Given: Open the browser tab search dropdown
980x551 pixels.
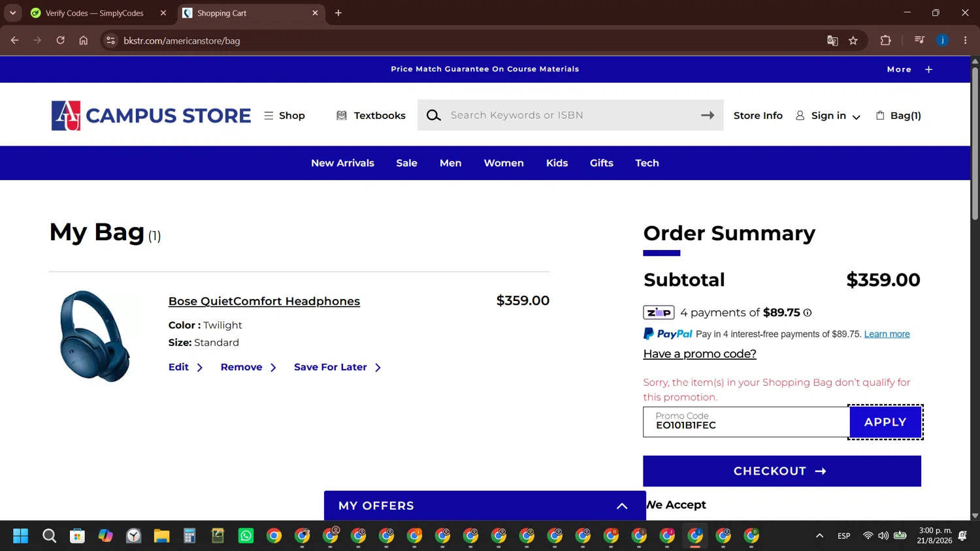Looking at the screenshot, I should tap(12, 13).
